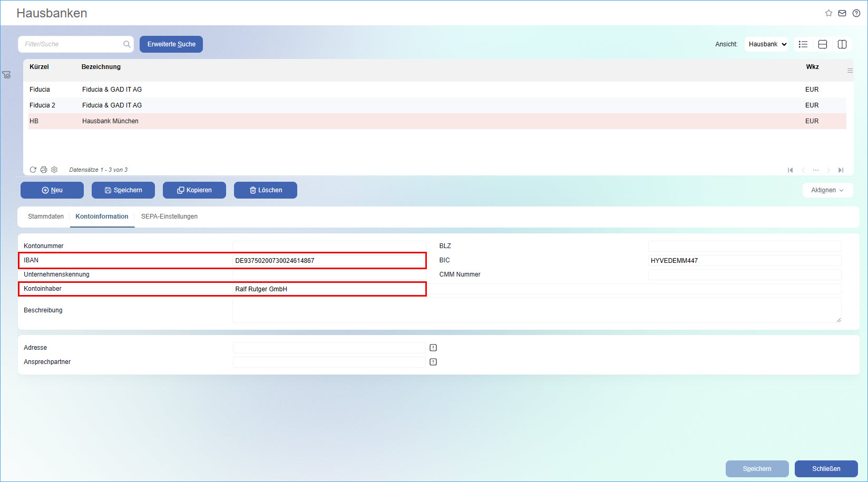The image size is (868, 482).
Task: Go to next page of records
Action: (x=828, y=170)
